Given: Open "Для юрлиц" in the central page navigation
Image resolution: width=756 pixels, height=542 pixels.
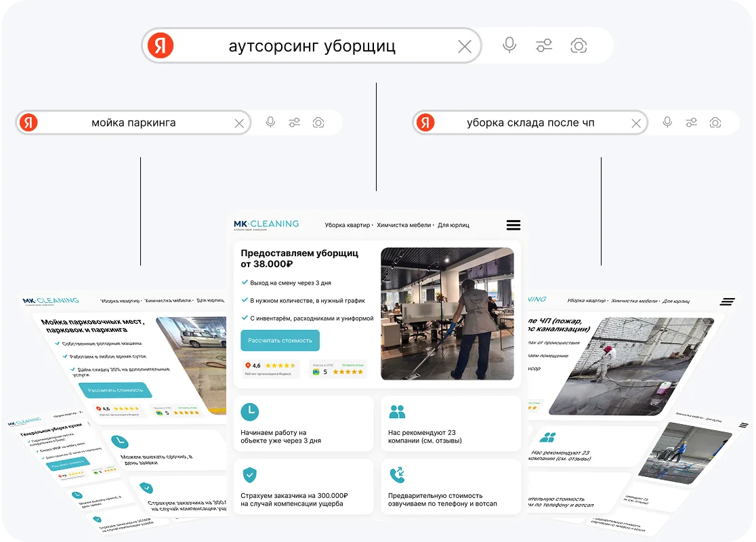Looking at the screenshot, I should pyautogui.click(x=453, y=225).
